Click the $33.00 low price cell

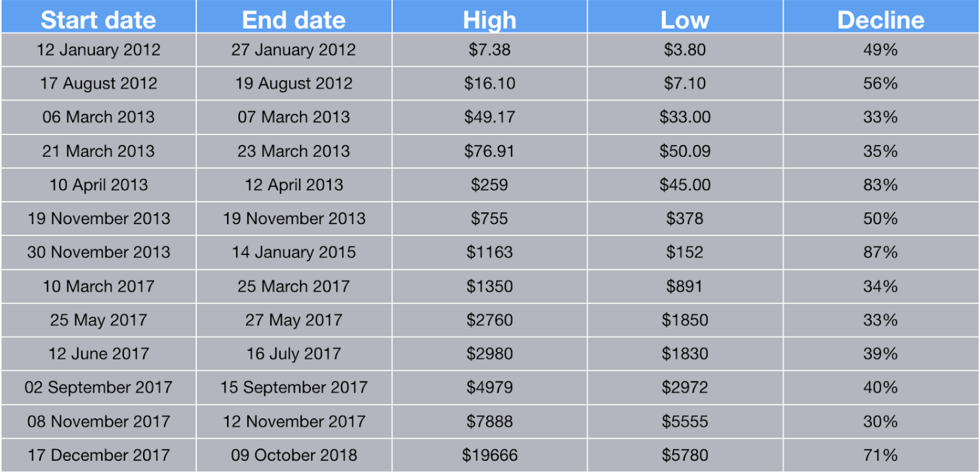coord(684,117)
